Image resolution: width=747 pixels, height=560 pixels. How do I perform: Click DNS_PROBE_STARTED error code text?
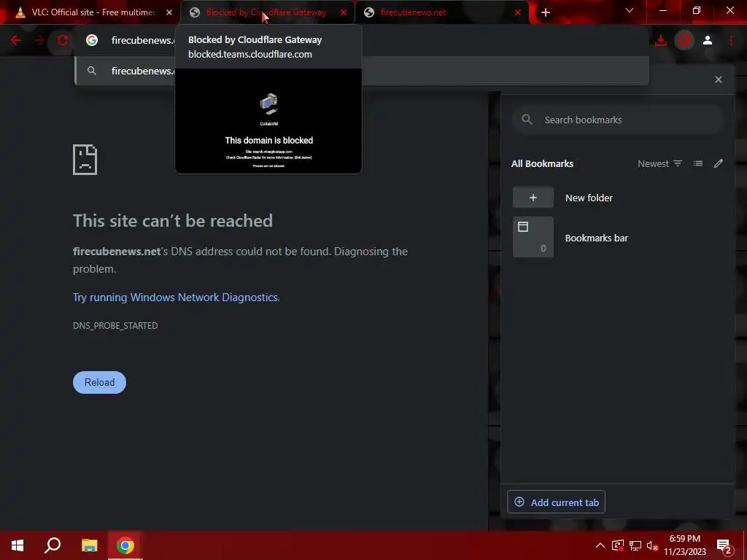115,326
